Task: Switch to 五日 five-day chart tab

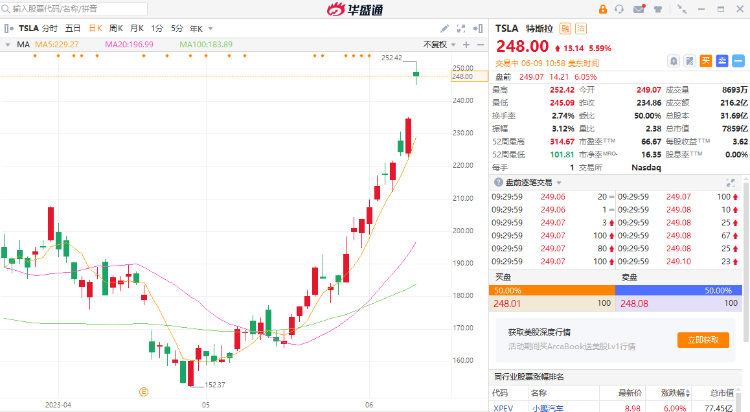Action: tap(73, 29)
